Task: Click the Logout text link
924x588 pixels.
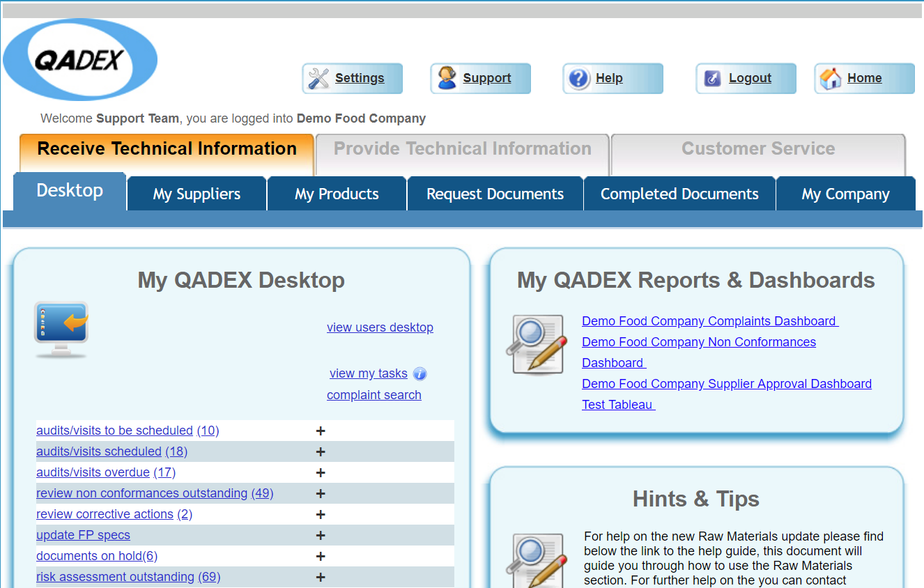Action: pos(750,78)
